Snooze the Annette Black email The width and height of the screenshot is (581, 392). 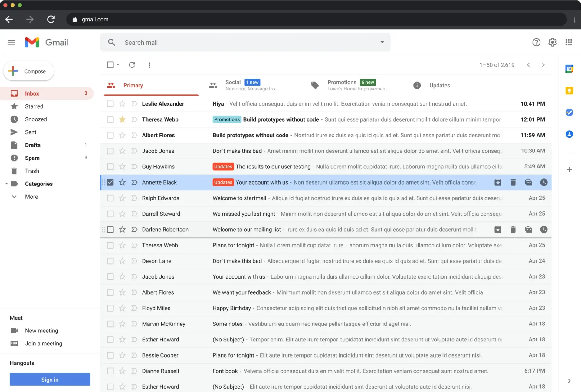coord(544,182)
